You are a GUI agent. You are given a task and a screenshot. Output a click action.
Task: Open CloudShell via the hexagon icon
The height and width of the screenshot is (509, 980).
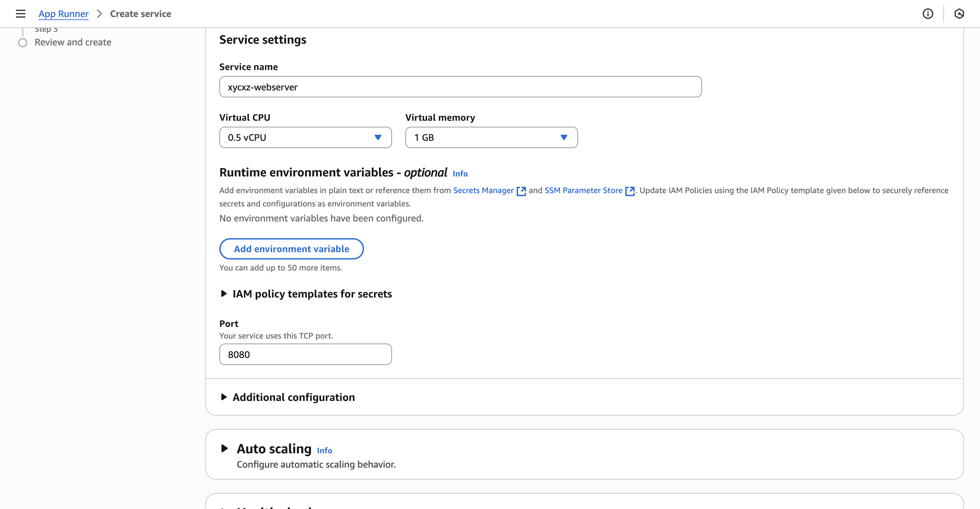point(959,14)
